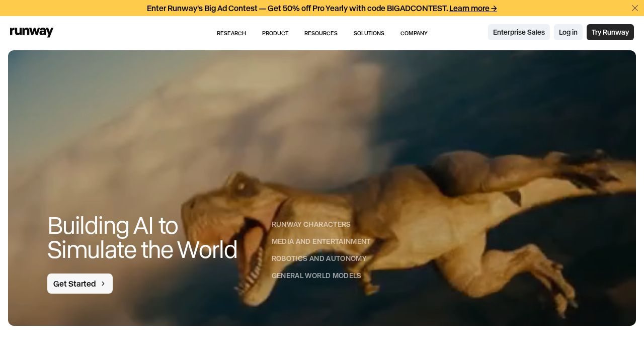
Task: Click the chevron arrow in Get Started
Action: point(103,284)
